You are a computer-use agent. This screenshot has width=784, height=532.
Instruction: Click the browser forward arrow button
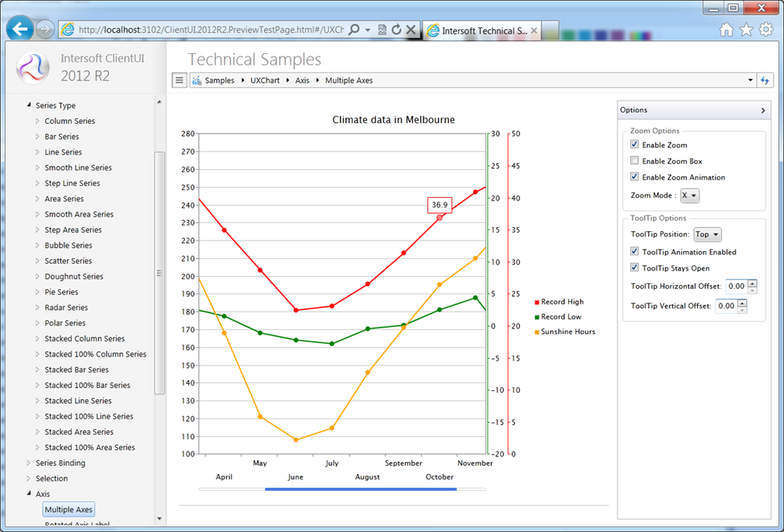point(45,30)
